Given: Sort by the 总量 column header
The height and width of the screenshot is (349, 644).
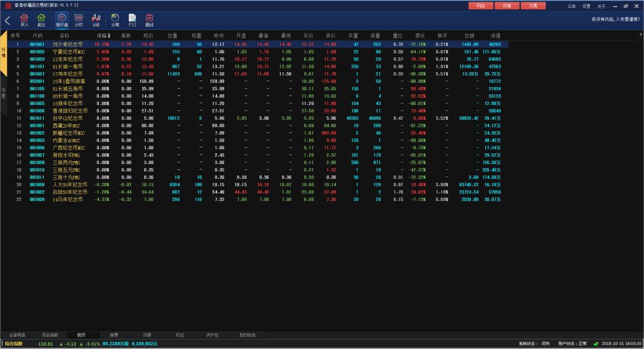Looking at the screenshot, I should [172, 36].
